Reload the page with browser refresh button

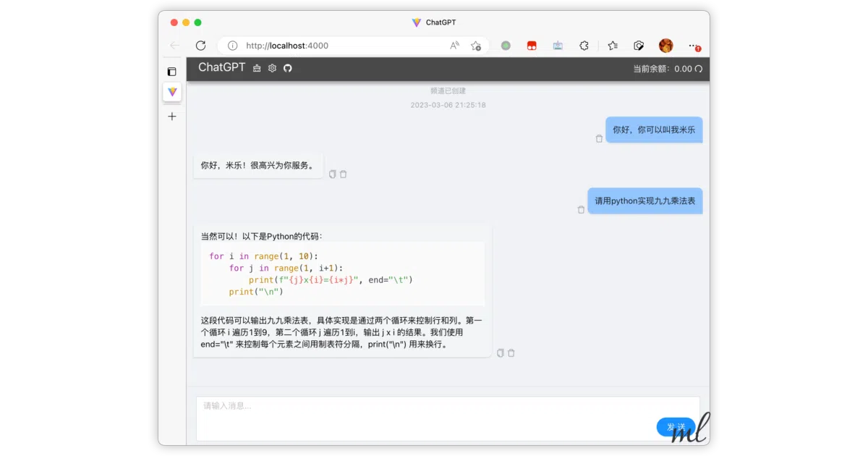click(x=201, y=45)
